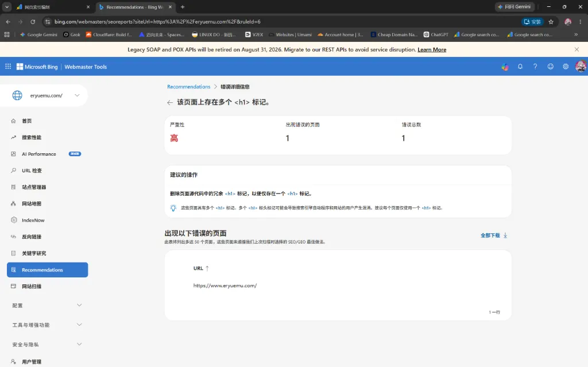The image size is (588, 367).
Task: Open the Grok bookmark
Action: coord(72,34)
